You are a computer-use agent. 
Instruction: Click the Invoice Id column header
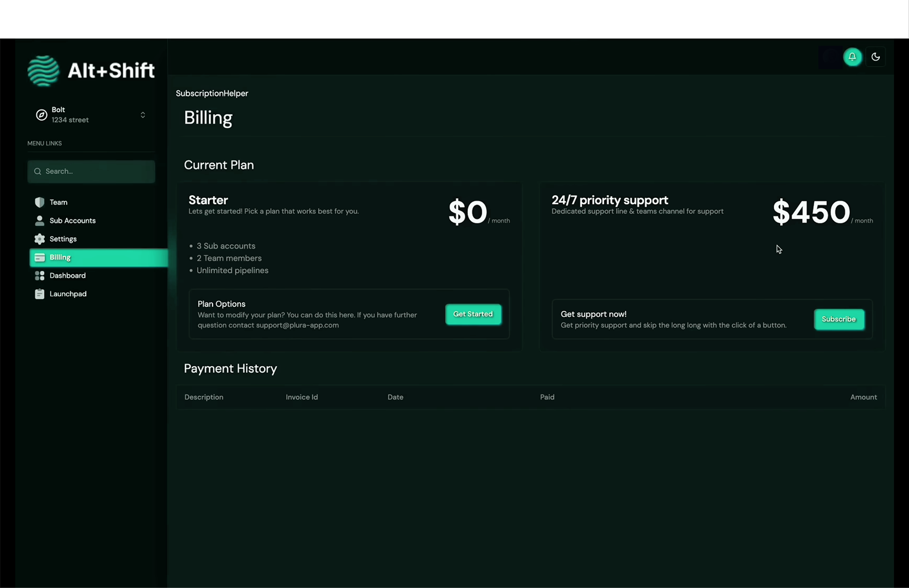click(302, 397)
